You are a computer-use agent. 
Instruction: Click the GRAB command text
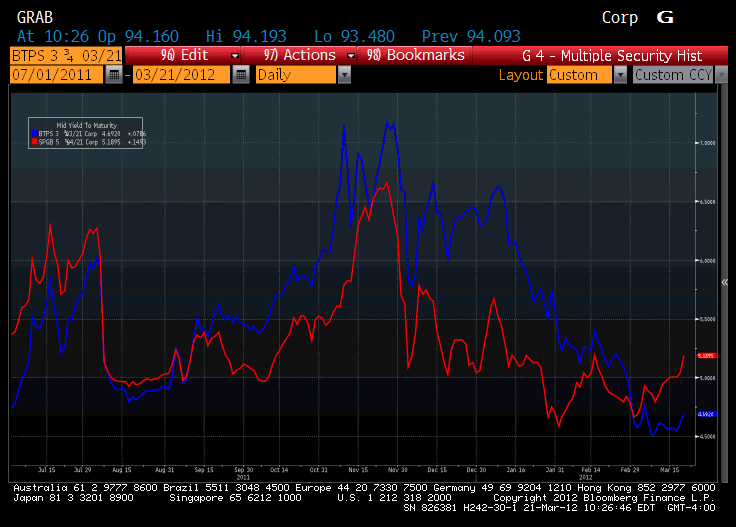pos(35,17)
